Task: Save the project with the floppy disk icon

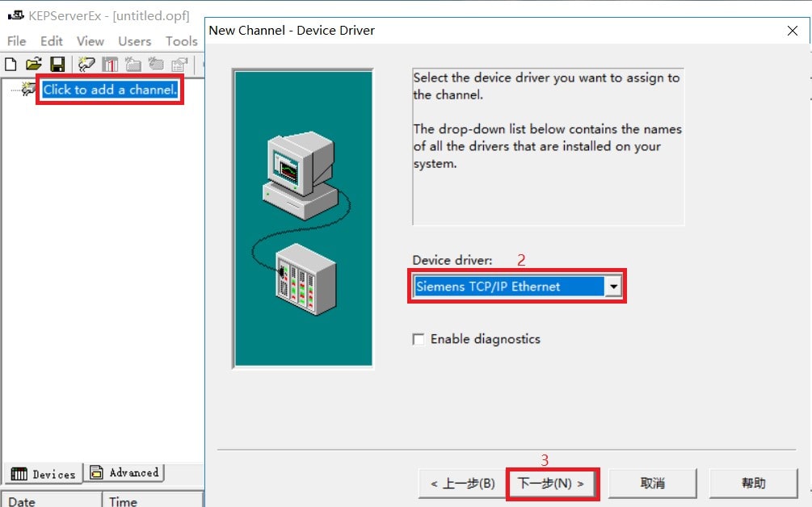Action: point(57,64)
